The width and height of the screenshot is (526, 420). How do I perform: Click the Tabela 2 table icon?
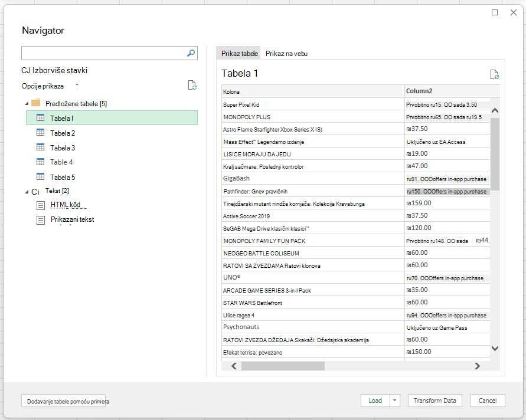[40, 133]
